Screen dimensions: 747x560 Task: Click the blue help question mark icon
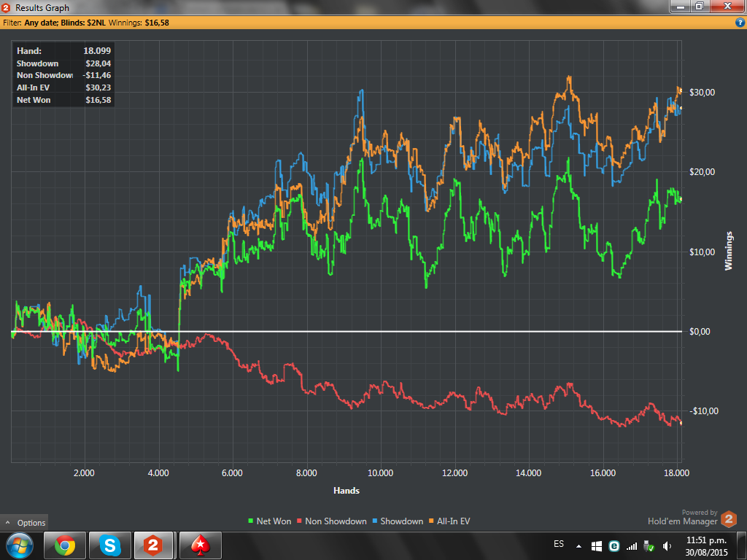pyautogui.click(x=740, y=23)
